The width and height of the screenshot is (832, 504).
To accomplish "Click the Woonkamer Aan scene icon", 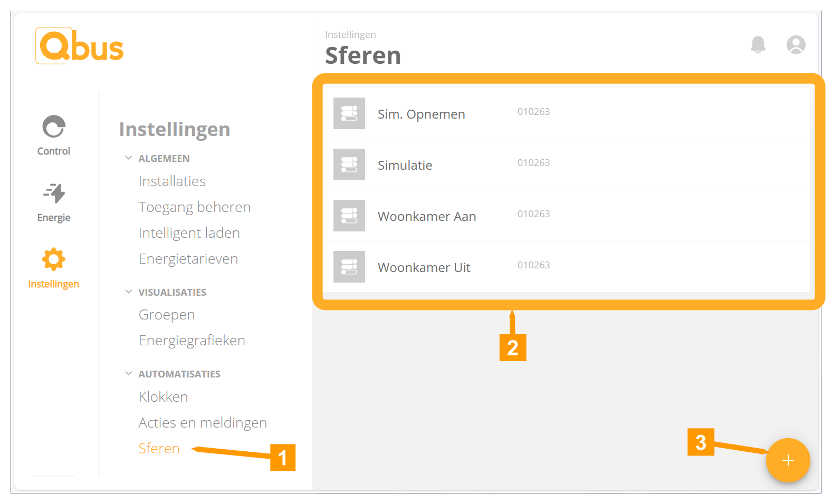I will point(349,216).
